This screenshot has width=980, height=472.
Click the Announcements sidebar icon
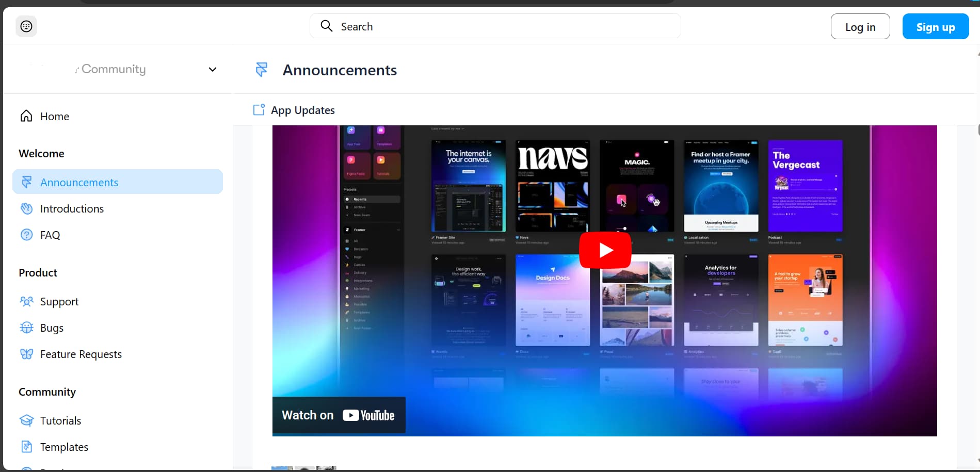coord(26,182)
